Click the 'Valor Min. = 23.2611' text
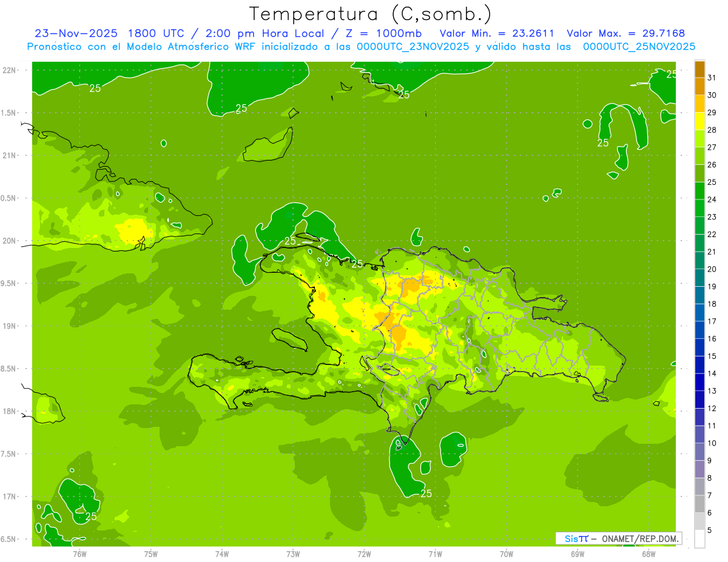 (x=497, y=33)
